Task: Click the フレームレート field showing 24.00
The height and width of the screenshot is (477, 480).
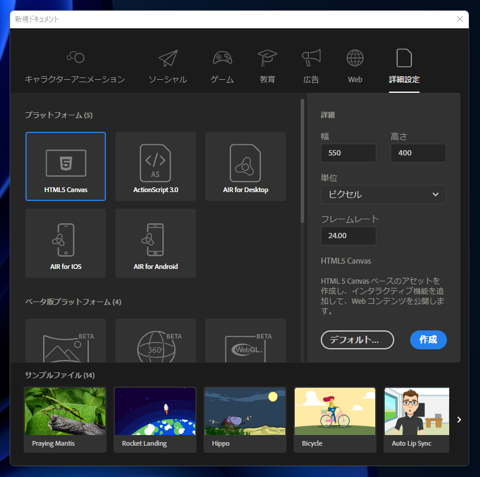Action: coord(349,236)
